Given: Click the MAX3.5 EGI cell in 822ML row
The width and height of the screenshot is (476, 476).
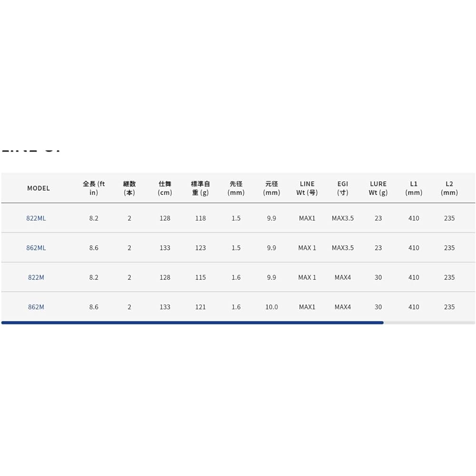Looking at the screenshot, I should pyautogui.click(x=342, y=218).
